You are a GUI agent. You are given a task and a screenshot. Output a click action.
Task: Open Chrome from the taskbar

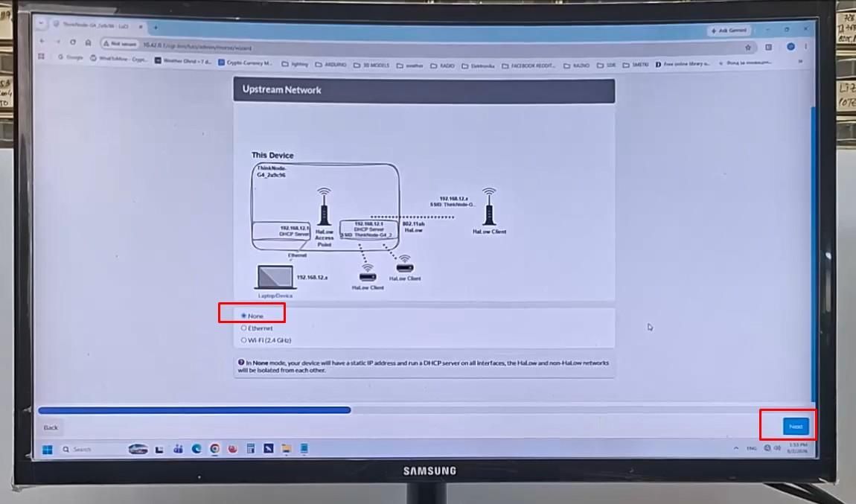(214, 448)
